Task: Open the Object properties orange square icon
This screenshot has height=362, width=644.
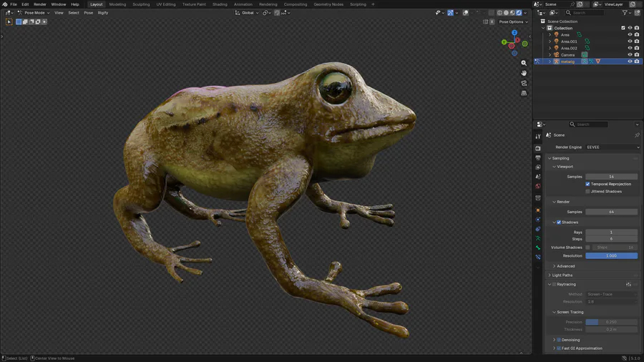Action: (x=538, y=210)
